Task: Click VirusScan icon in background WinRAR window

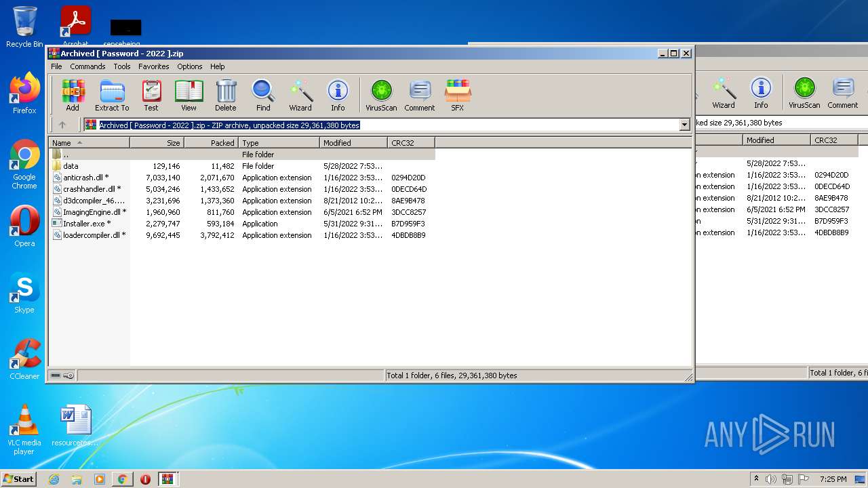Action: coord(804,93)
